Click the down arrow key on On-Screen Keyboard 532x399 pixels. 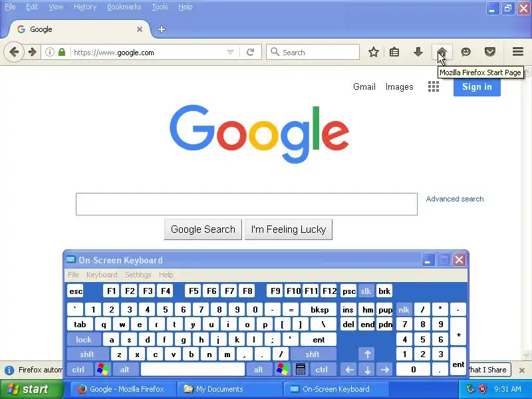367,370
